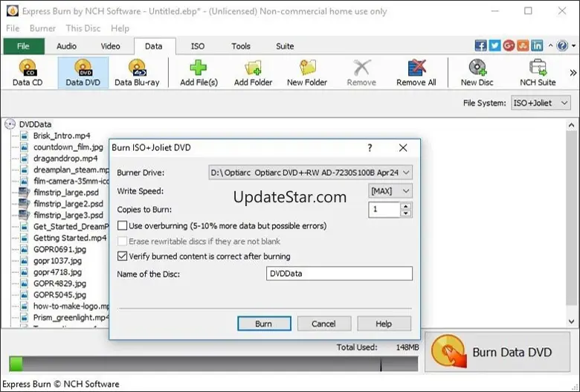The image size is (580, 392).
Task: Select the Data DVD toolbar icon
Action: (x=83, y=72)
